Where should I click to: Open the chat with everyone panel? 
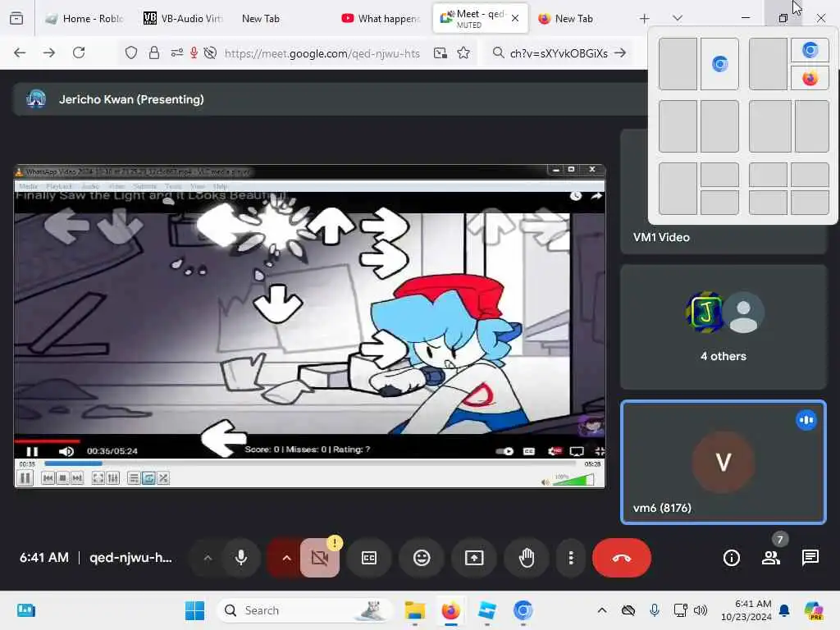810,558
